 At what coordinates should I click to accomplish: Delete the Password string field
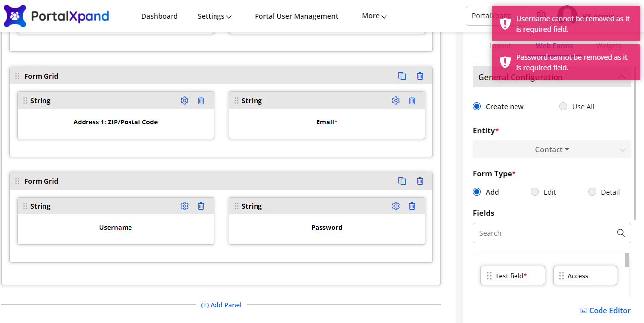coord(412,206)
